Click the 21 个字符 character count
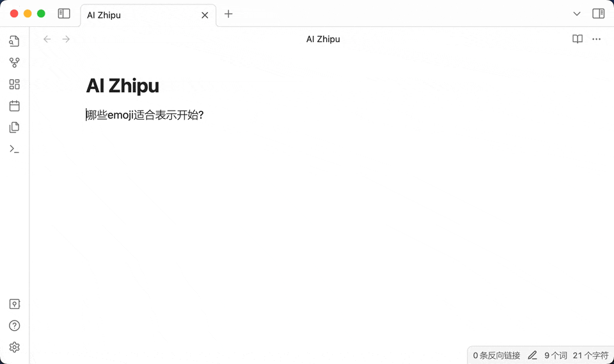This screenshot has width=614, height=364. pos(590,356)
